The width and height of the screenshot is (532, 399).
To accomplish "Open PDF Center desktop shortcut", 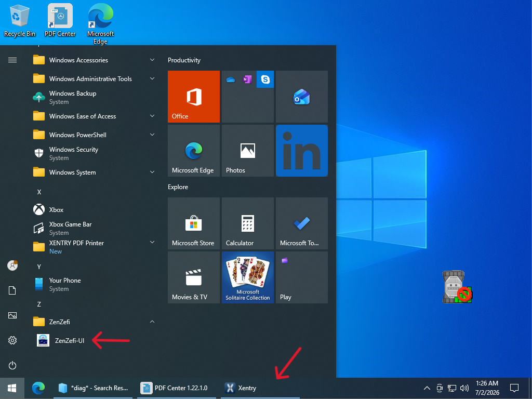I will (60, 20).
